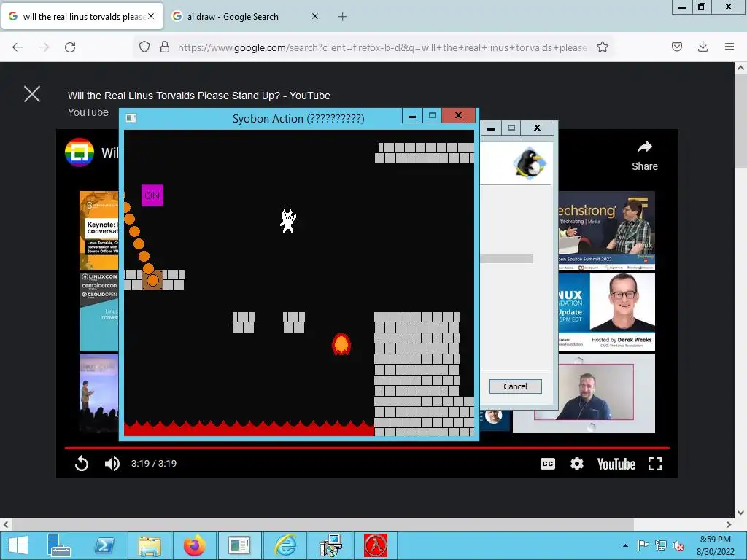Open the Techstrong suggested video thumbnail
This screenshot has width=747, height=560.
(x=606, y=230)
